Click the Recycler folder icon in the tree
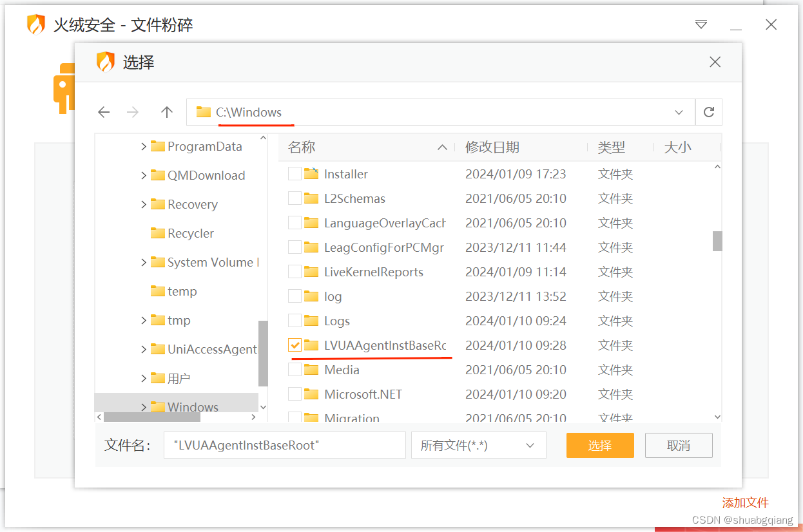Viewport: 803px width, 532px height. (158, 233)
